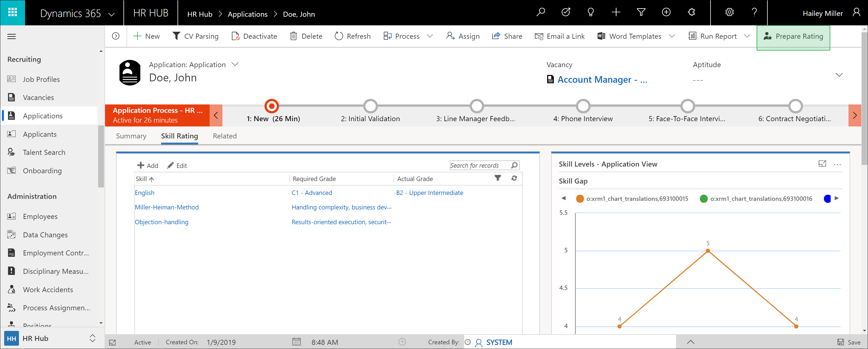Toggle the hamburger navigation menu
The height and width of the screenshot is (349, 868).
11,36
